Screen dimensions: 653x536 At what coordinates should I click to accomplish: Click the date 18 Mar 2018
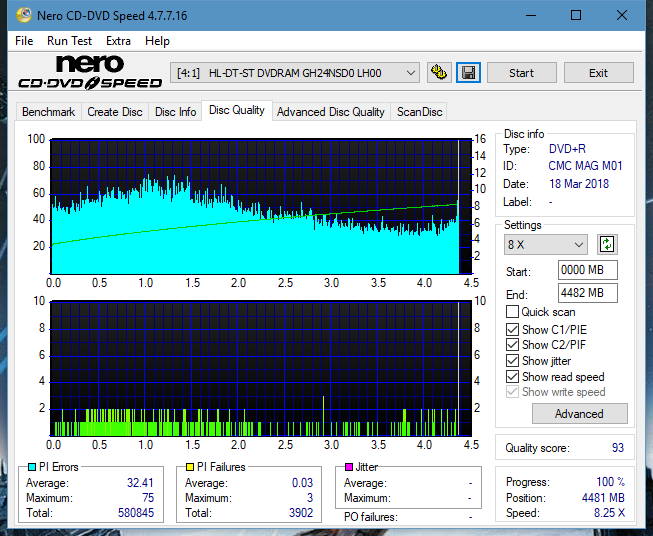[579, 184]
